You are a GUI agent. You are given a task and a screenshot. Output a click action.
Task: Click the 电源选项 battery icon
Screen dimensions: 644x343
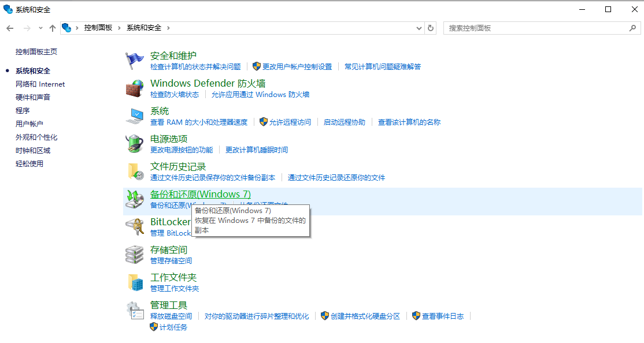click(x=135, y=143)
